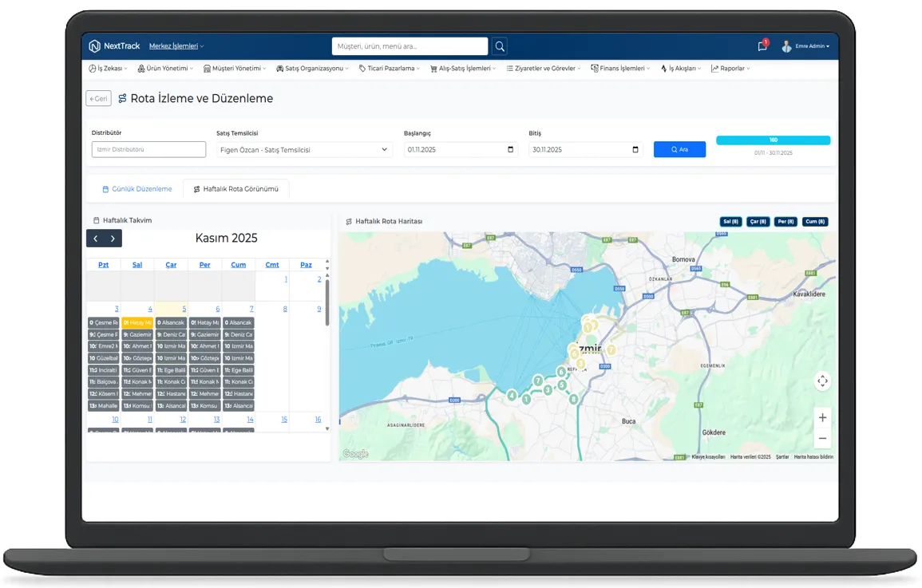The width and height of the screenshot is (922, 588).
Task: Go to next month with right arrow
Action: click(x=113, y=239)
